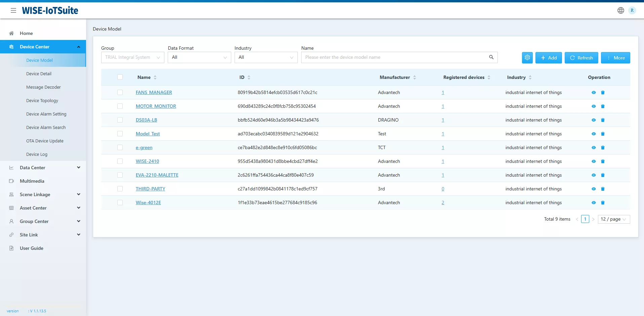Check the e-green row checkbox

click(x=120, y=147)
